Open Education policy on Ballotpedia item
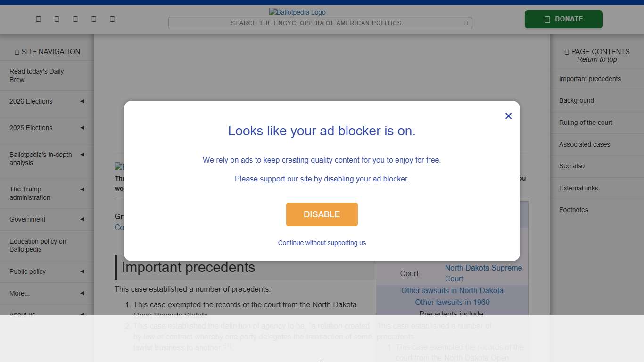 38,246
